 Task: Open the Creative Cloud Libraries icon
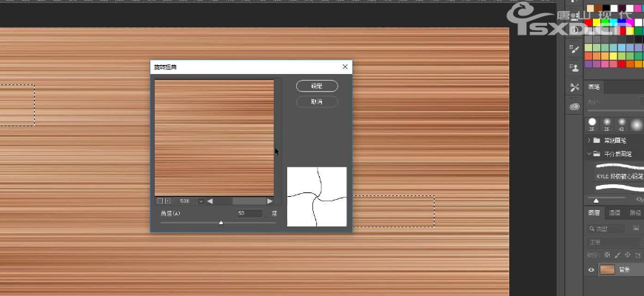[574, 107]
